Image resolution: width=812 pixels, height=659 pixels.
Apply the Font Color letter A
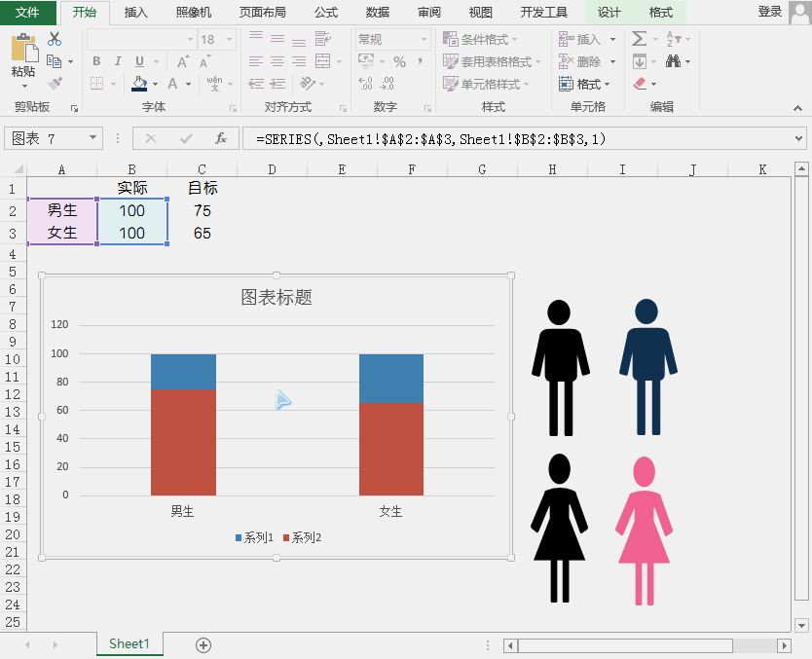(x=173, y=84)
